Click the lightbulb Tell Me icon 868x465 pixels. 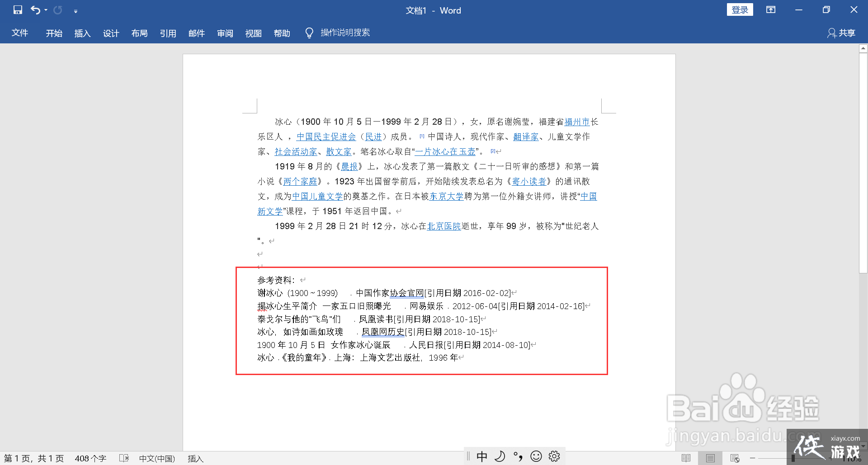tap(309, 33)
